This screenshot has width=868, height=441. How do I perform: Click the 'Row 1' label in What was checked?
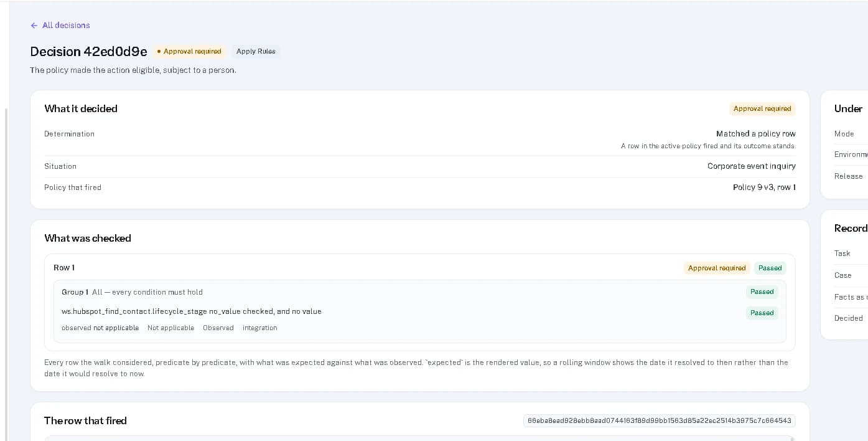[64, 268]
